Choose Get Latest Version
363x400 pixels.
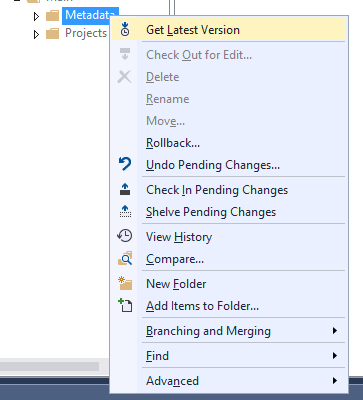click(229, 30)
